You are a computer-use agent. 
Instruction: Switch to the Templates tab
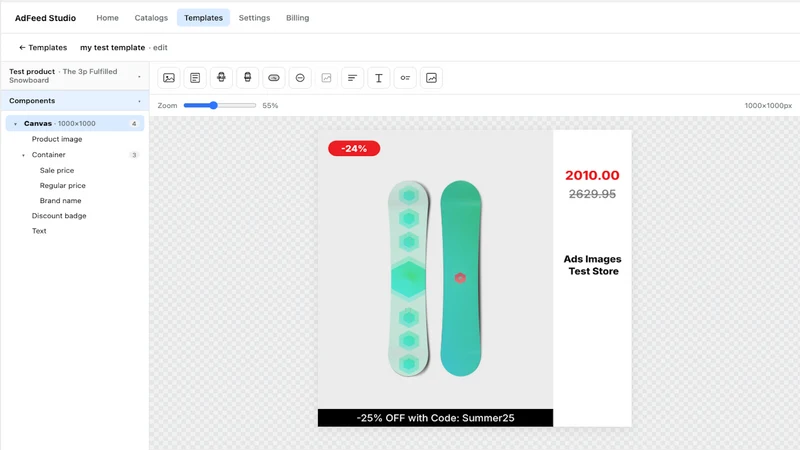[x=203, y=18]
